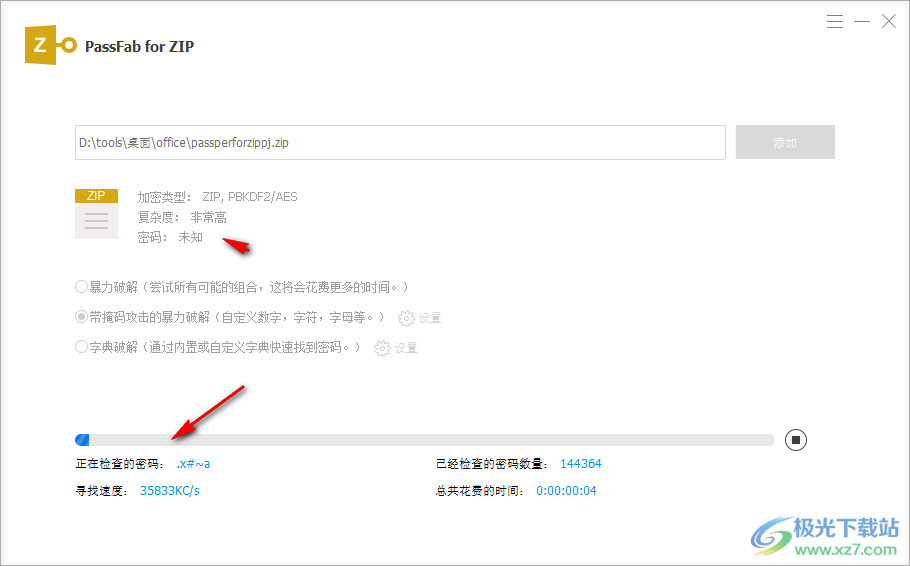Click the elapsed time 0:00:00:04

[566, 491]
